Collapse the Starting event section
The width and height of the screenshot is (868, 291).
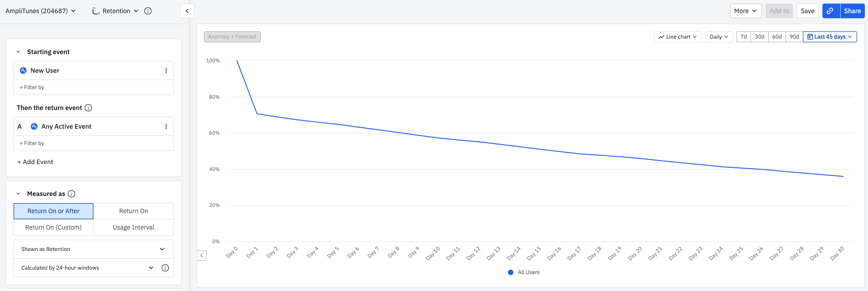[x=19, y=52]
